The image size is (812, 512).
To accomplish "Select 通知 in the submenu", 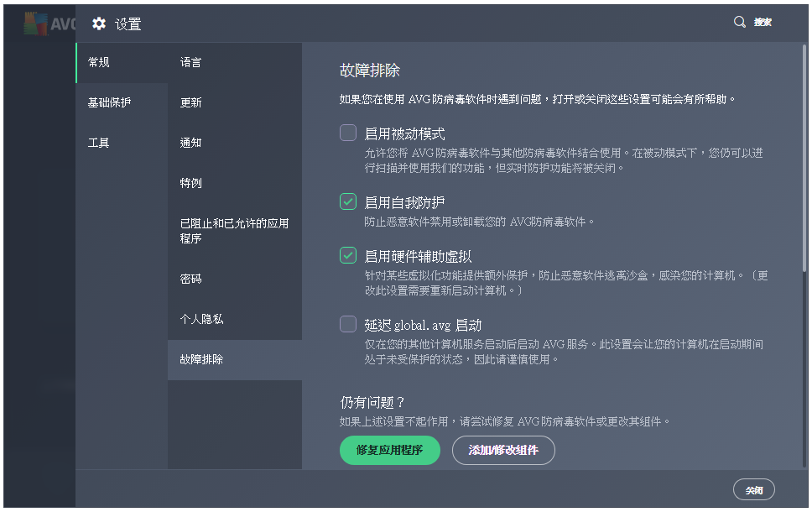I will pos(190,143).
